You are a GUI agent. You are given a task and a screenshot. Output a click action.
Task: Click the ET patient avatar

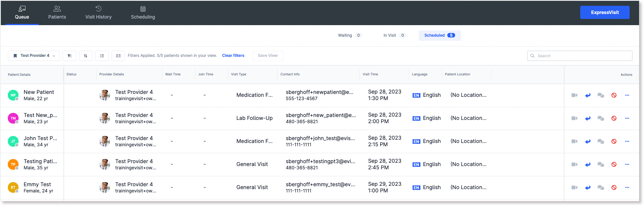pos(13,187)
